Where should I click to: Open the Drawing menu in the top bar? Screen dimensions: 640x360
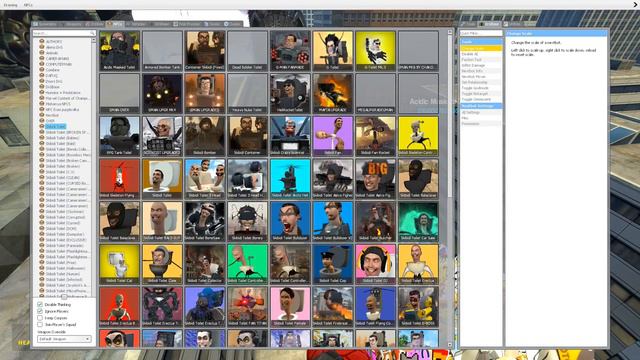(11, 5)
